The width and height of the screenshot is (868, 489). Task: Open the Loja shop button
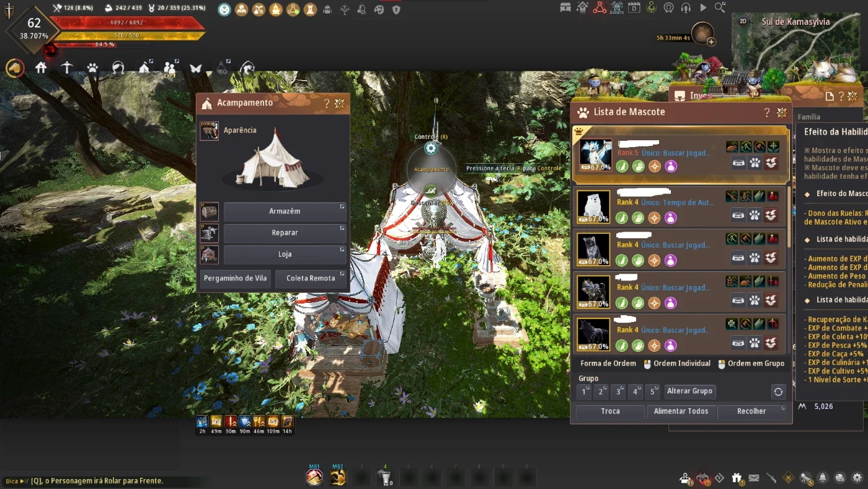click(285, 254)
